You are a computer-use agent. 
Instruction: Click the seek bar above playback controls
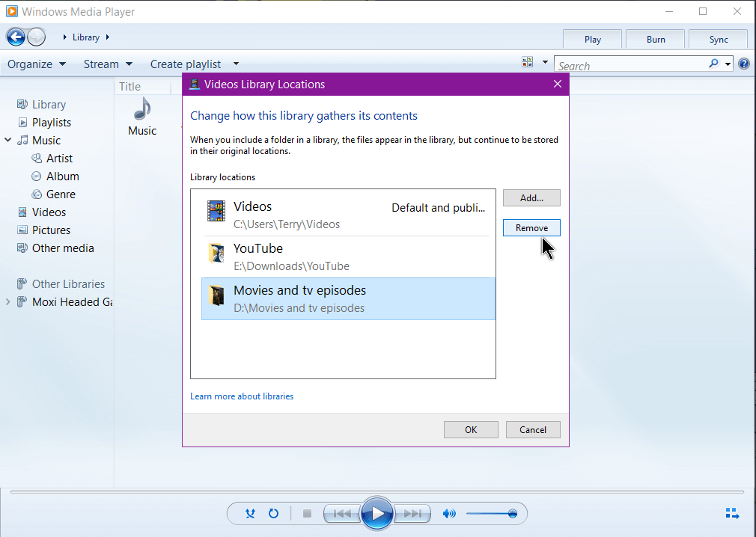click(377, 492)
